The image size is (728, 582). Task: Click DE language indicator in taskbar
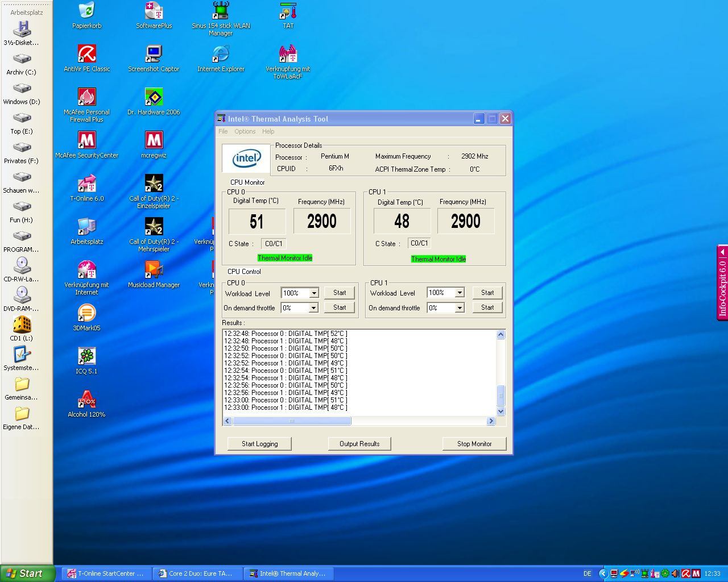pyautogui.click(x=588, y=574)
